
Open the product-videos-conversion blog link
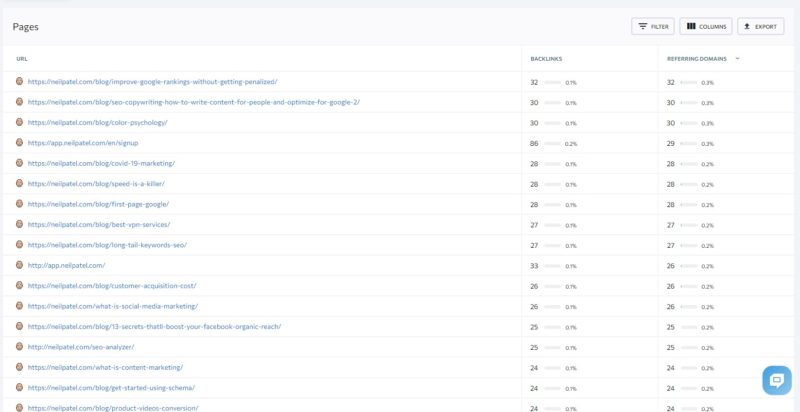[113, 408]
